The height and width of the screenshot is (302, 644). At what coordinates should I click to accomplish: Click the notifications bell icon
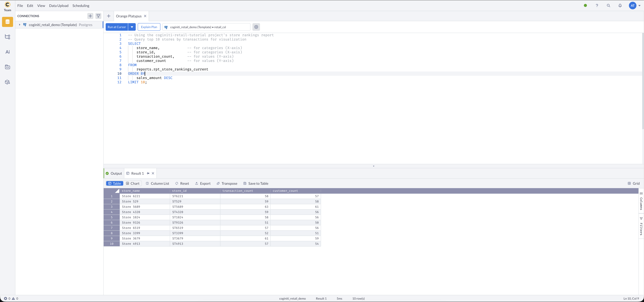(620, 6)
